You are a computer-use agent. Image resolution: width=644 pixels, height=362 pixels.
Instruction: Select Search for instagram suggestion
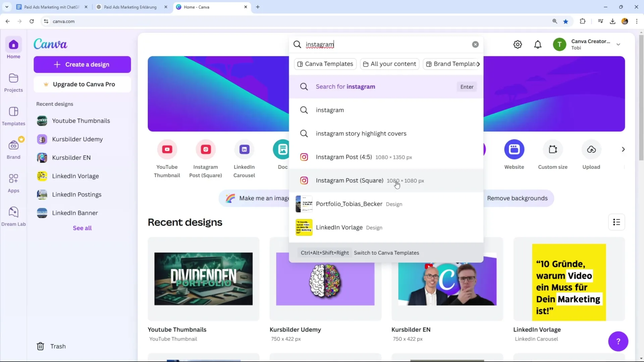(386, 86)
